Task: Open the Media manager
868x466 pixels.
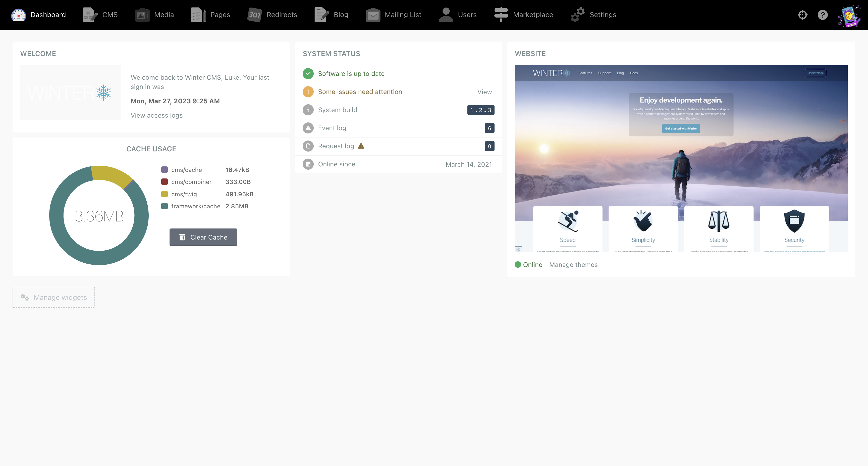Action: pos(155,15)
